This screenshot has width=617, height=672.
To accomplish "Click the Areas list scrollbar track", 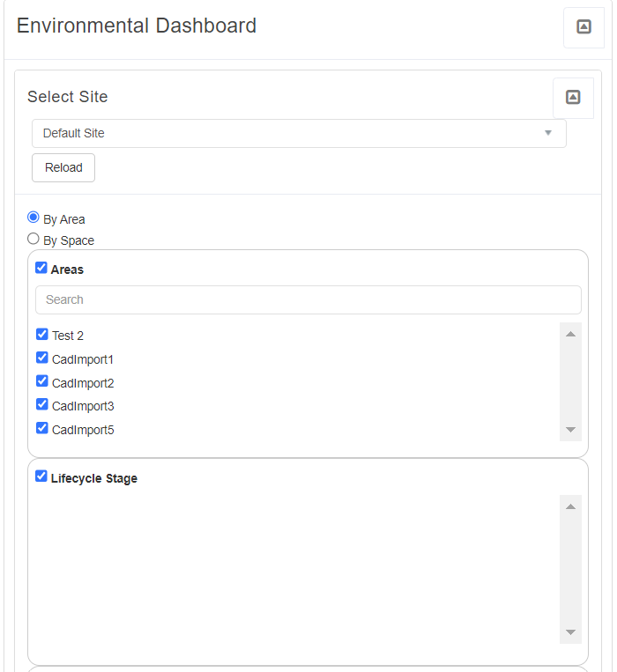I will [570, 381].
